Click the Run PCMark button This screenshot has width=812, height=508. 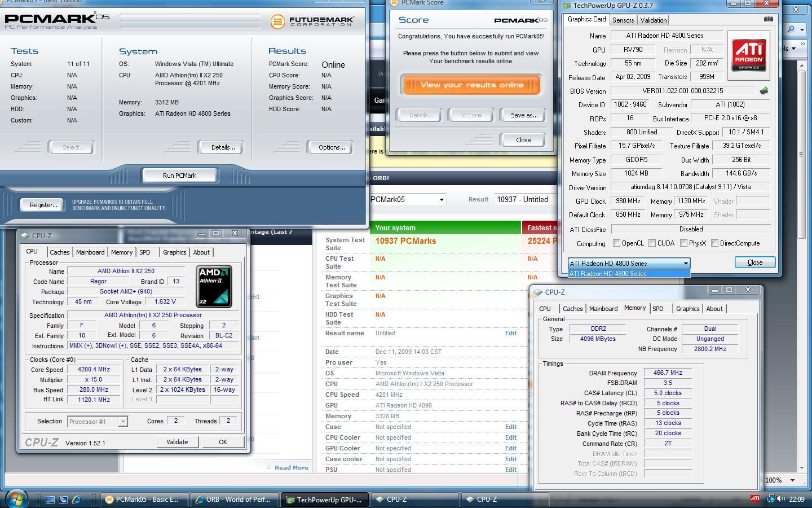[x=179, y=176]
